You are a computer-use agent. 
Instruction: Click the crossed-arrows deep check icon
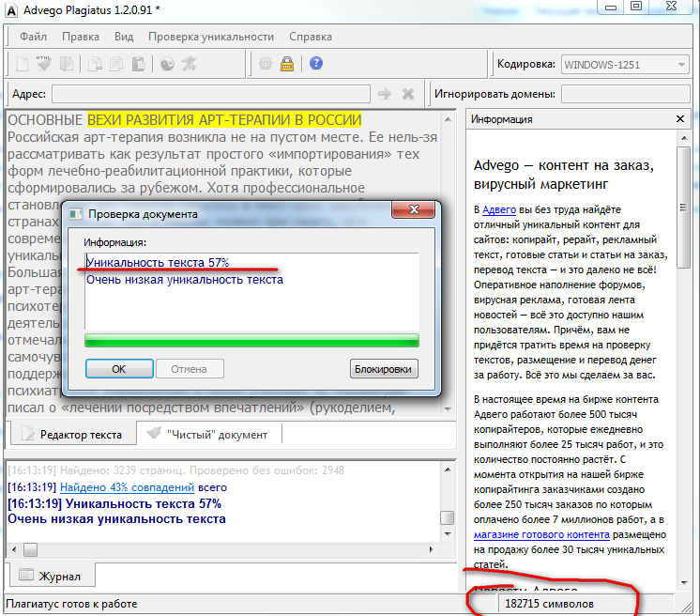(190, 64)
